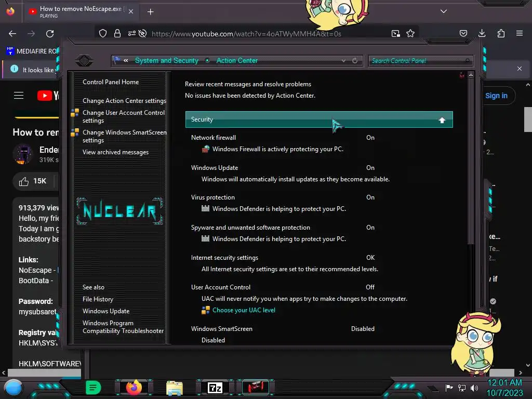This screenshot has height=399, width=532.
Task: Open Change User Account Control settings
Action: [124, 116]
